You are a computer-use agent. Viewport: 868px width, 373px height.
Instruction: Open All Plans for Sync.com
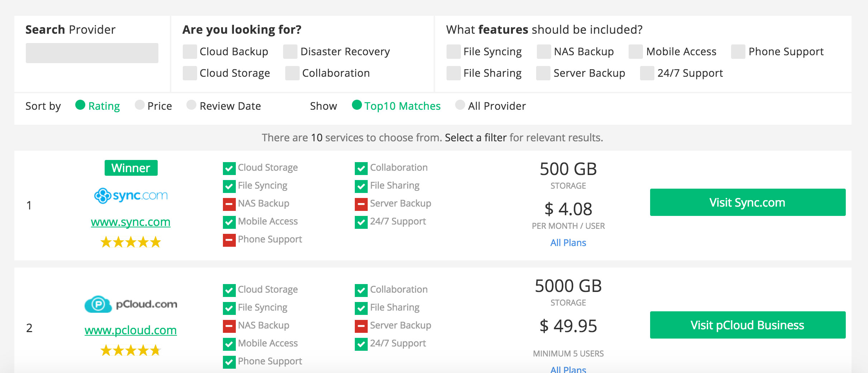tap(568, 243)
